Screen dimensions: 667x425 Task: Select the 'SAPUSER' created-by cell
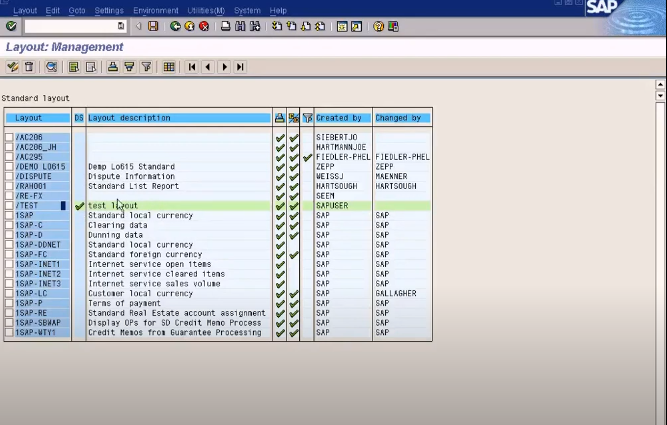343,205
